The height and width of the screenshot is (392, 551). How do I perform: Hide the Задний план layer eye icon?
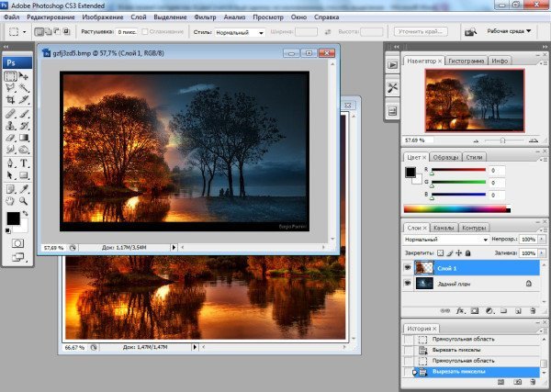click(408, 283)
